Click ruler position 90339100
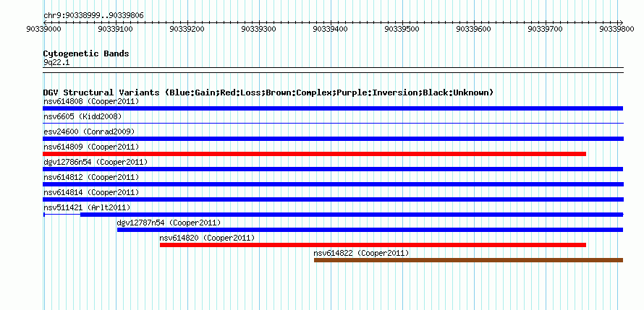The image size is (644, 310). point(115,29)
